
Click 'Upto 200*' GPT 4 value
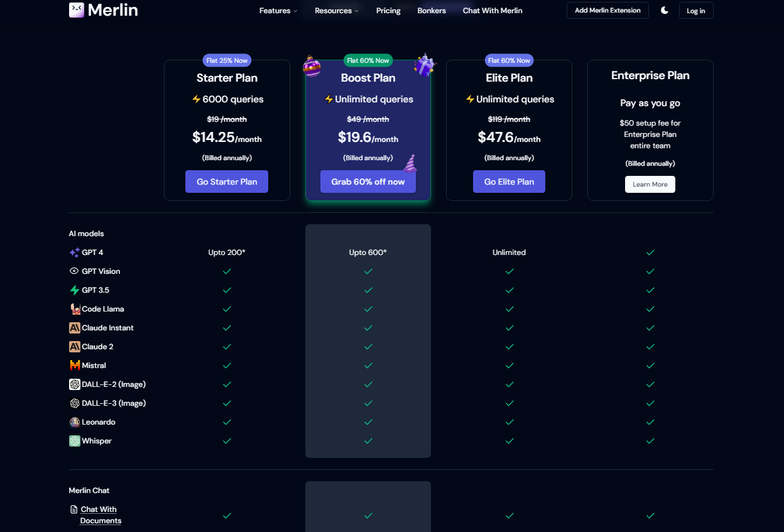coord(227,252)
